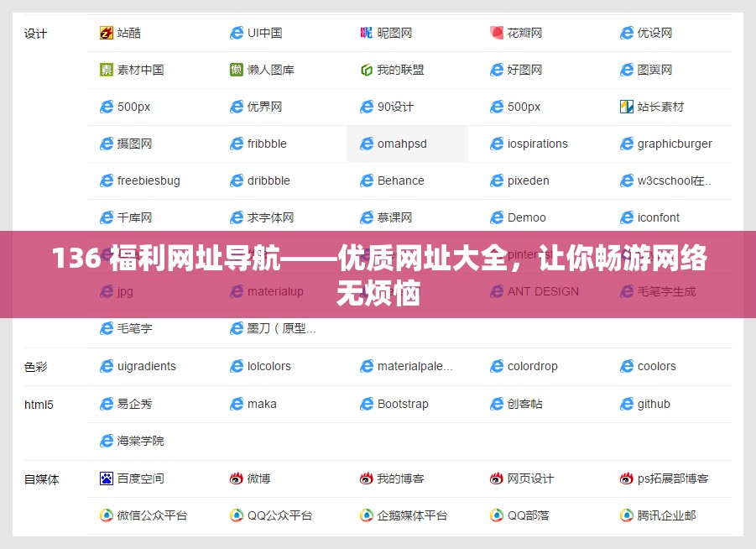Click the IE icon beside Behance
The image size is (756, 549).
coord(367,180)
